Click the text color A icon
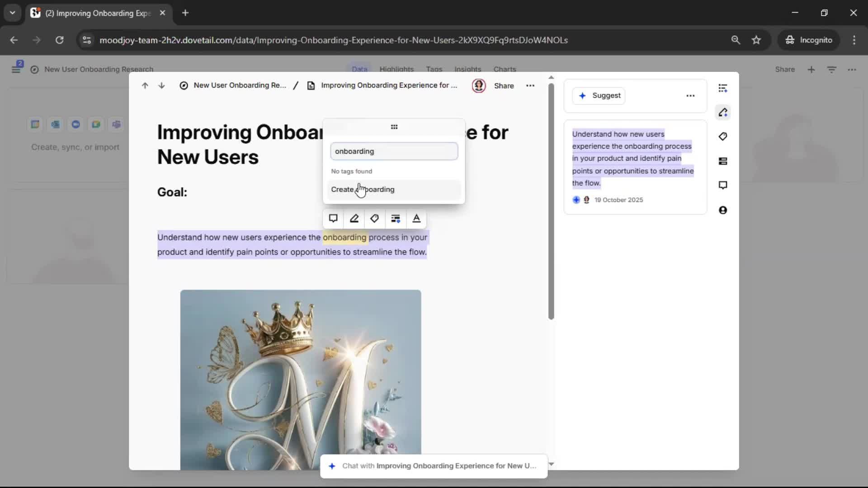The image size is (868, 488). (416, 219)
